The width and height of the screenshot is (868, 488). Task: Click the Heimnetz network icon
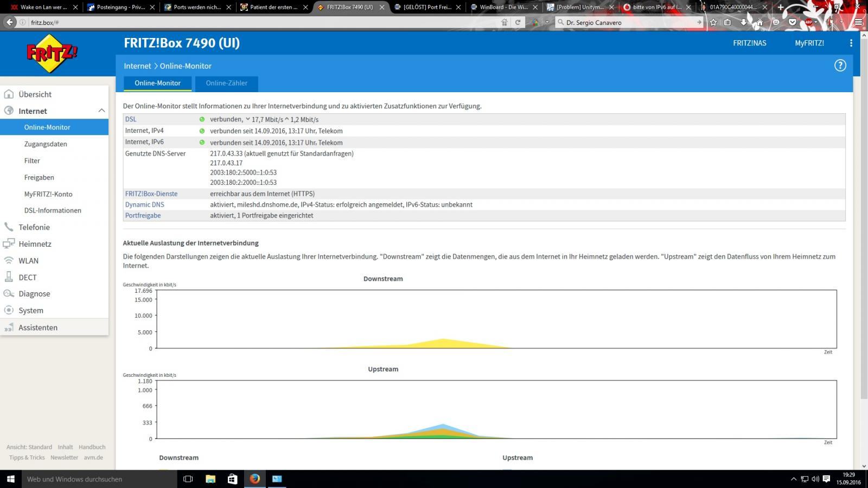9,243
